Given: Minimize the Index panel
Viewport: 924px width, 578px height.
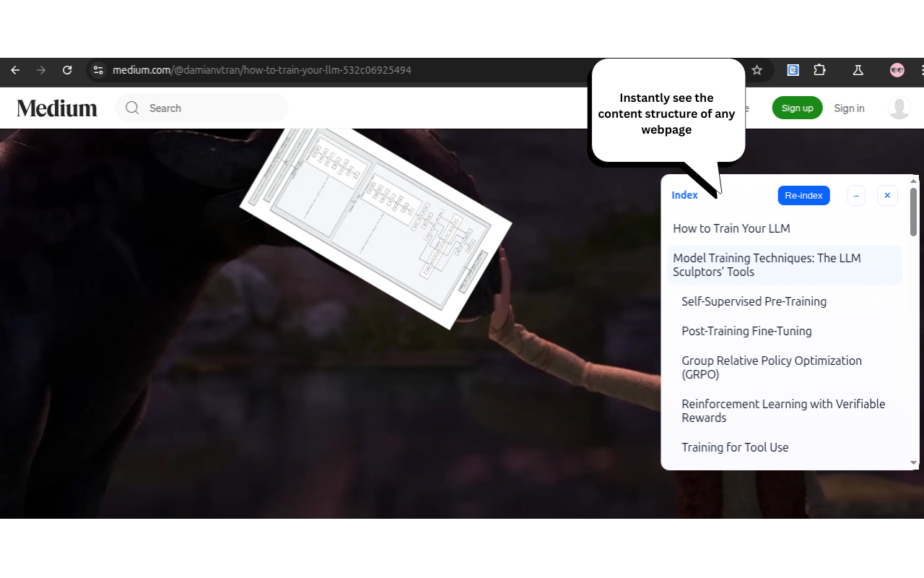Looking at the screenshot, I should pyautogui.click(x=856, y=195).
